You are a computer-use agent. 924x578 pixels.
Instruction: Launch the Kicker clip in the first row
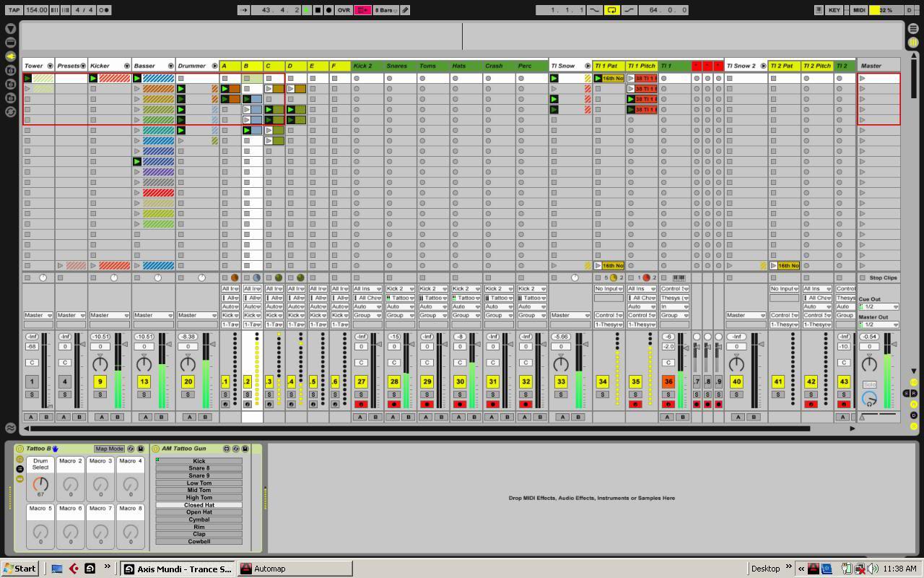pos(93,78)
